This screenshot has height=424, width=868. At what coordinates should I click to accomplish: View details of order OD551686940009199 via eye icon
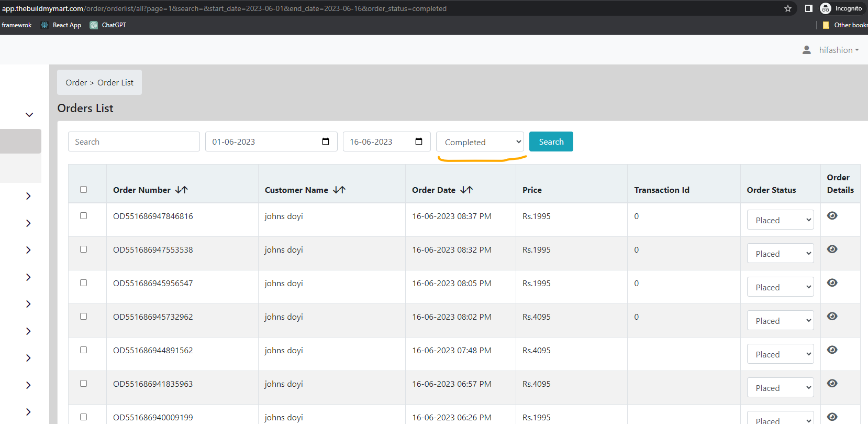point(832,417)
